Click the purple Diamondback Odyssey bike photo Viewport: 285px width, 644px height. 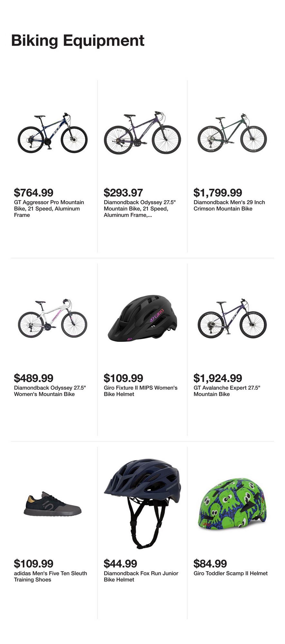coord(142,133)
